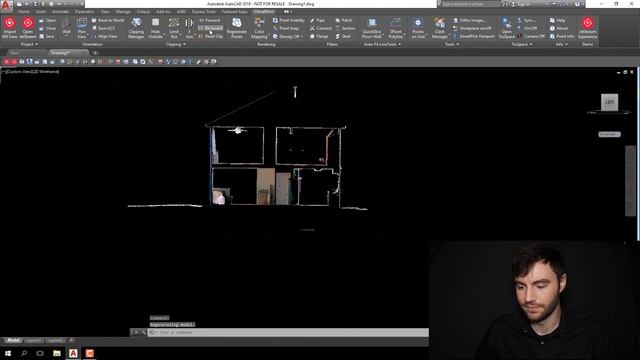The image size is (640, 360).
Task: Click the Reset Clip button
Action: point(211,36)
